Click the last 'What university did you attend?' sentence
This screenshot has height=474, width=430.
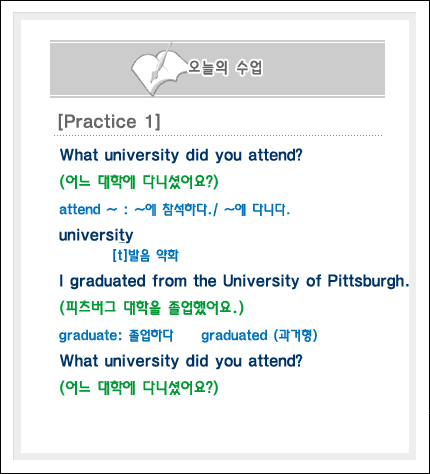coord(181,361)
